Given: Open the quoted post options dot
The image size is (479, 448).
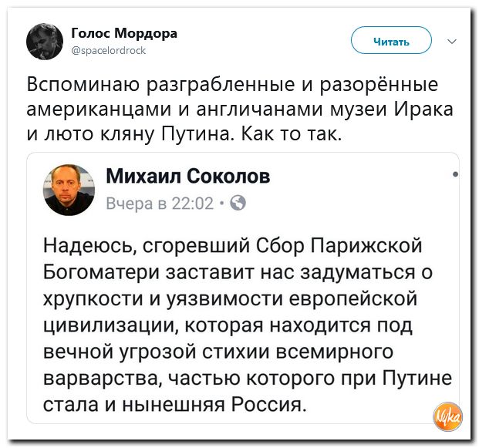Looking at the screenshot, I should [x=456, y=174].
